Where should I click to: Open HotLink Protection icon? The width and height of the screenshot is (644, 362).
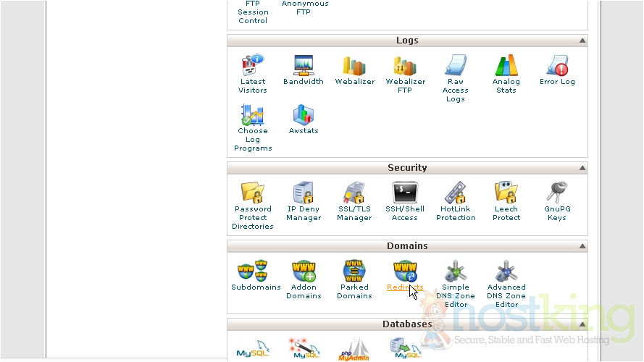point(456,193)
